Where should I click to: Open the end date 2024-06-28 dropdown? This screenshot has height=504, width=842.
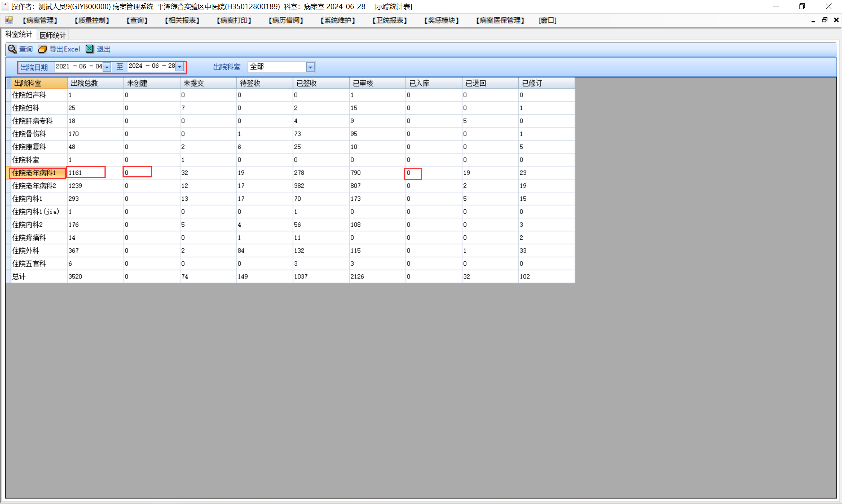(x=180, y=67)
